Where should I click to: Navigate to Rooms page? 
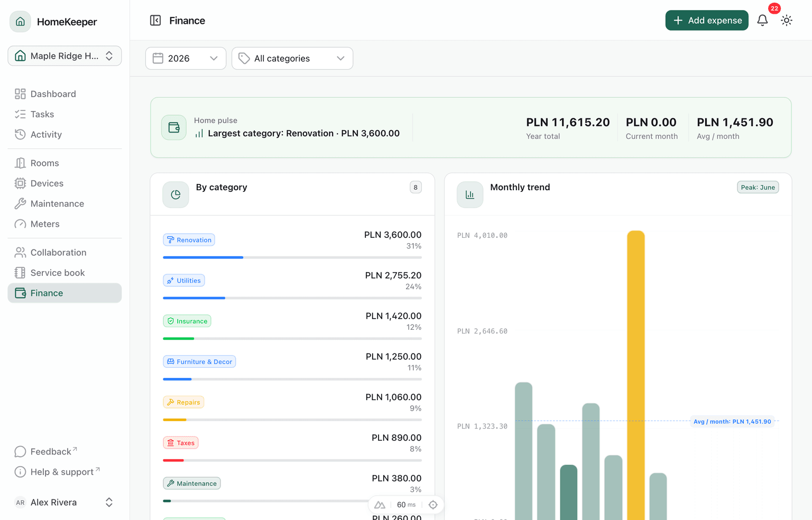[64, 163]
